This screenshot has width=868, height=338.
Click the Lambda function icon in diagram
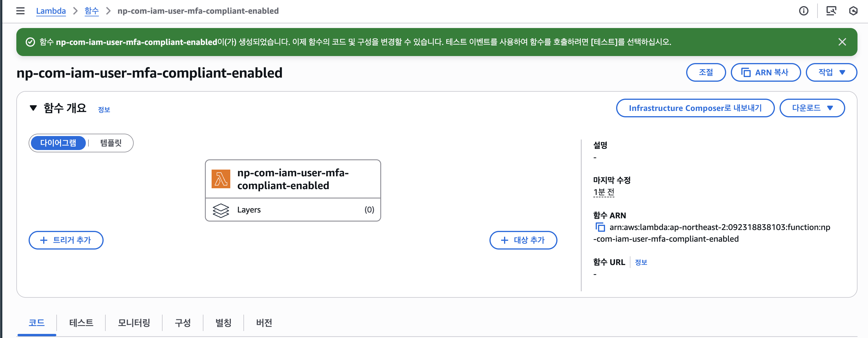pyautogui.click(x=221, y=179)
